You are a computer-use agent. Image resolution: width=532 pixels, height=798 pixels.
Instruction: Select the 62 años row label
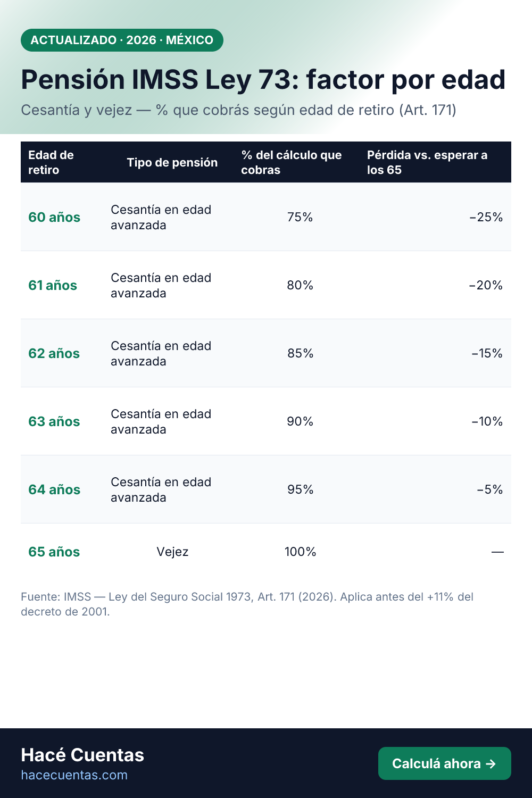54,353
